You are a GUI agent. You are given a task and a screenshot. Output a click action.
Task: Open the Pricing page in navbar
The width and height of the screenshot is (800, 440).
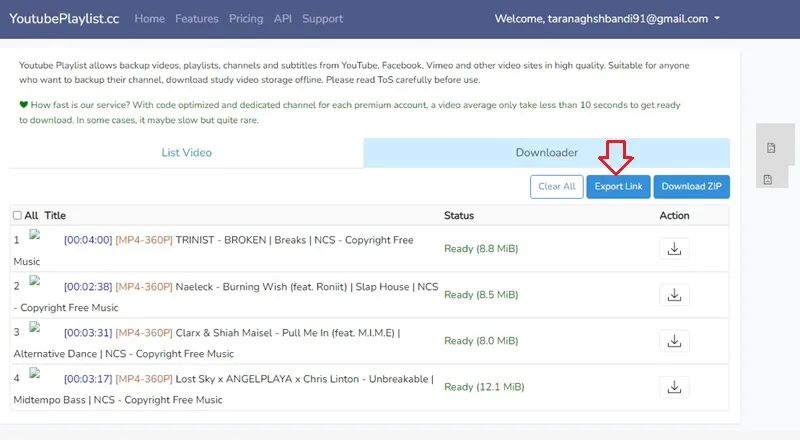pyautogui.click(x=246, y=19)
